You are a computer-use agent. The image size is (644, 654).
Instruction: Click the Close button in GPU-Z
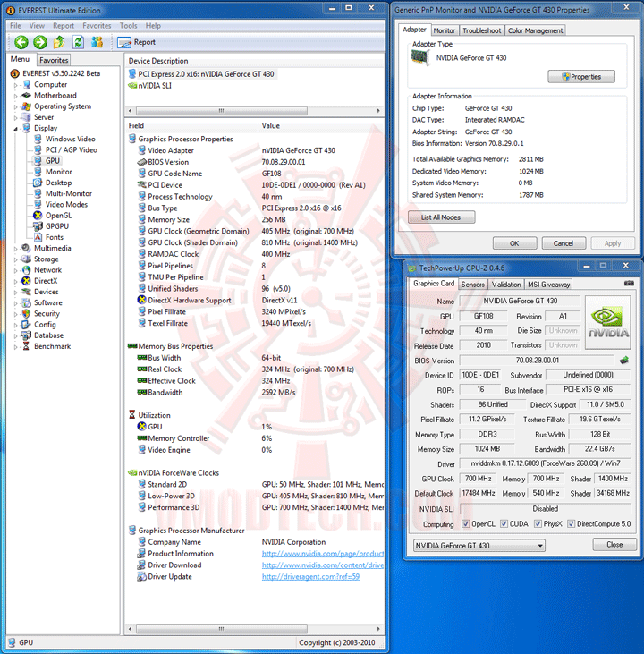click(x=614, y=545)
